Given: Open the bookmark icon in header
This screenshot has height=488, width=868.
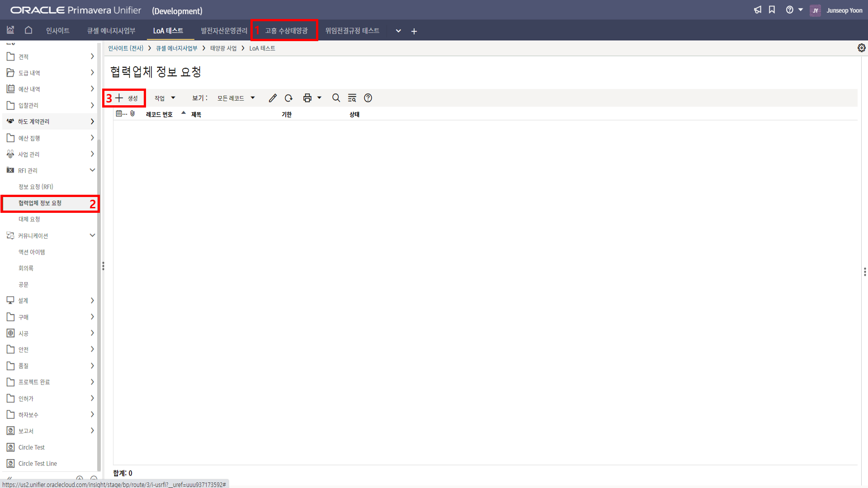Looking at the screenshot, I should [772, 10].
